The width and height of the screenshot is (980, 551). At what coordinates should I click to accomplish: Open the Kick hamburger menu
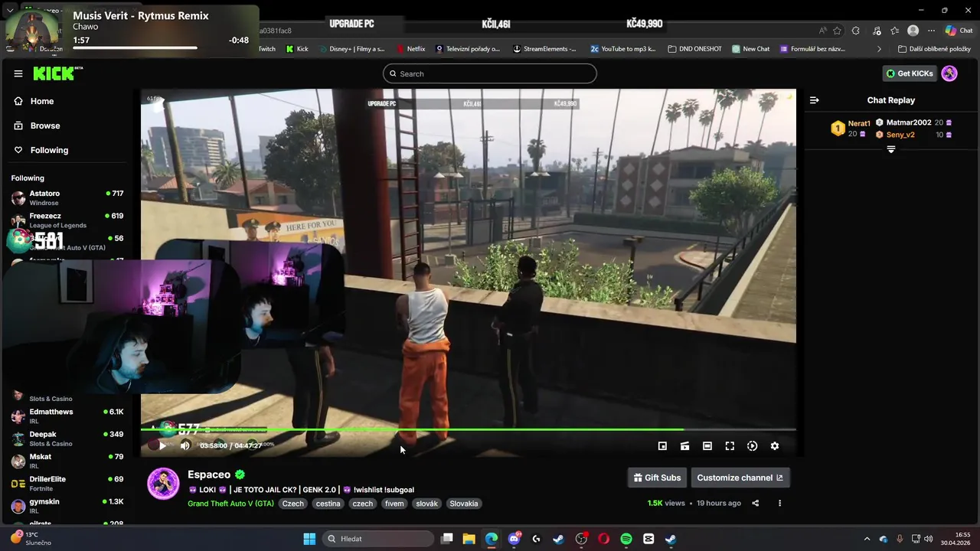[x=18, y=73]
